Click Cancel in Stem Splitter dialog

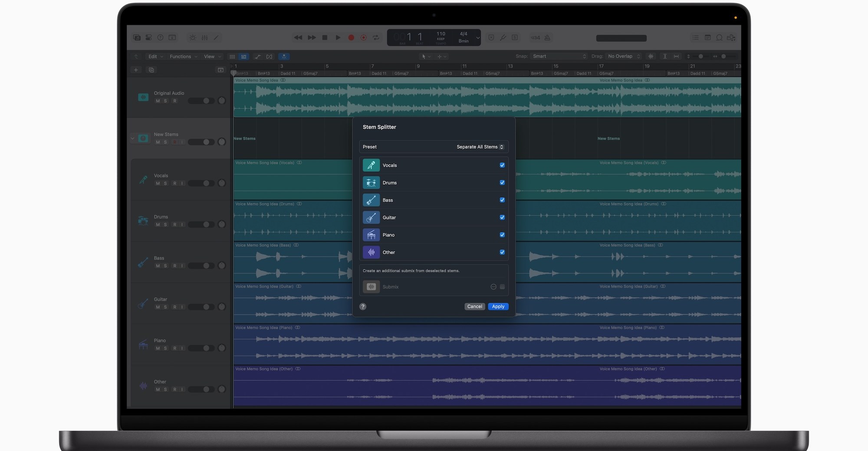(x=474, y=307)
